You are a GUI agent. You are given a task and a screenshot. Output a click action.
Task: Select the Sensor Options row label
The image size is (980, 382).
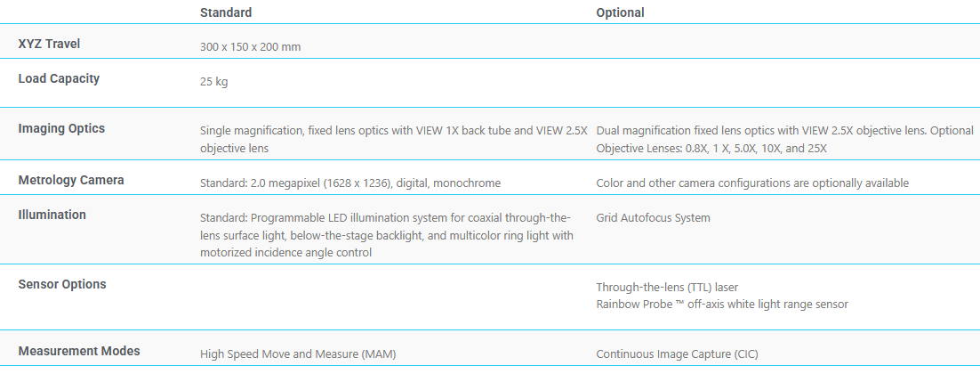[x=62, y=284]
